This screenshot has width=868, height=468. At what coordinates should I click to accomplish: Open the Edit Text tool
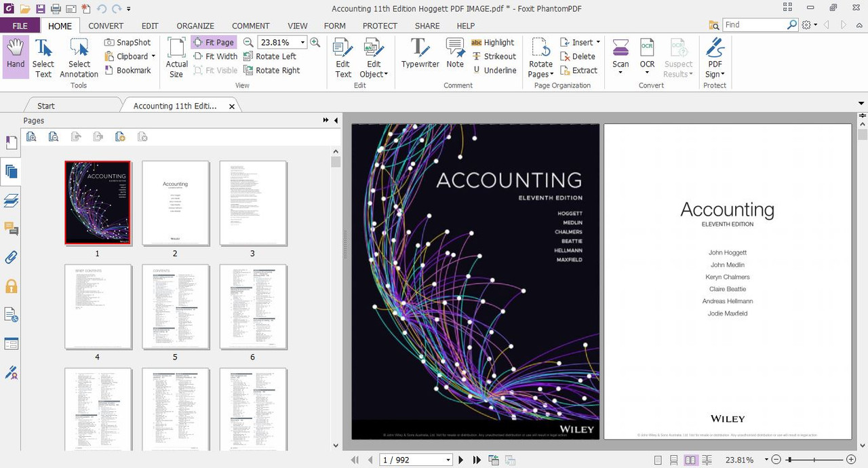(x=343, y=57)
